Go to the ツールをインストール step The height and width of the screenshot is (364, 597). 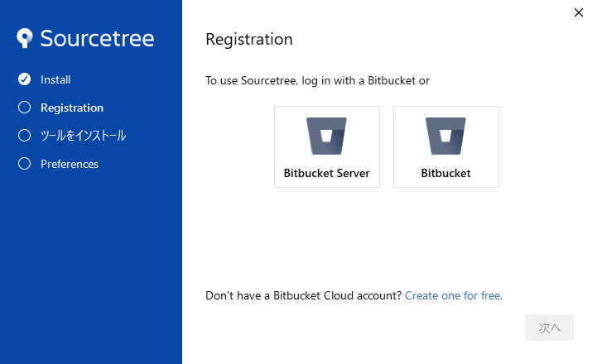[x=83, y=136]
